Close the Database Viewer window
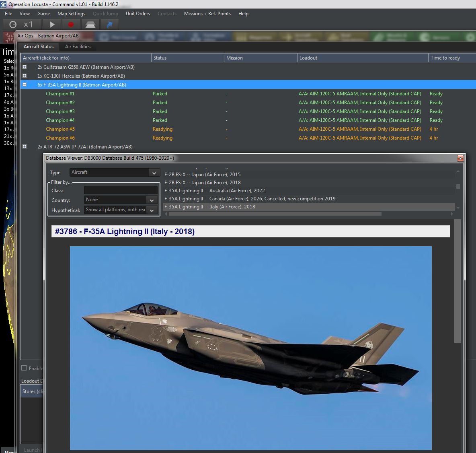The height and width of the screenshot is (453, 476). [460, 158]
